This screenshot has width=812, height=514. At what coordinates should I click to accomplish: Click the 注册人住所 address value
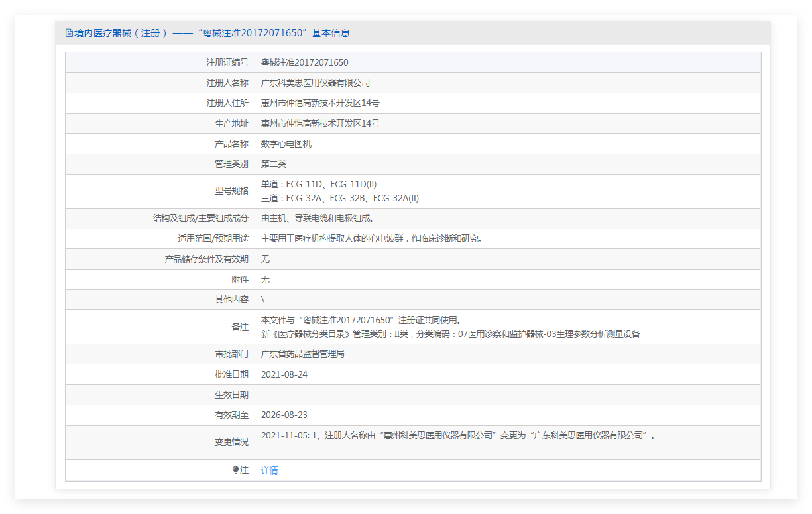click(320, 103)
